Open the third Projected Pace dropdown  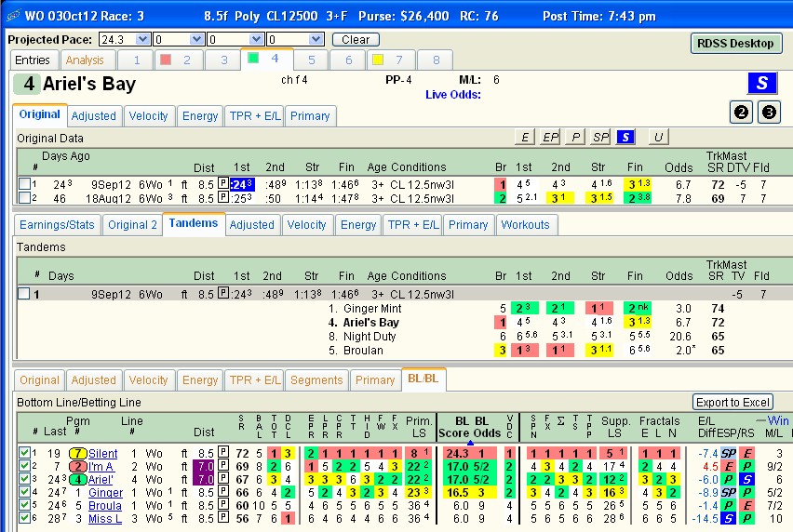pyautogui.click(x=257, y=39)
